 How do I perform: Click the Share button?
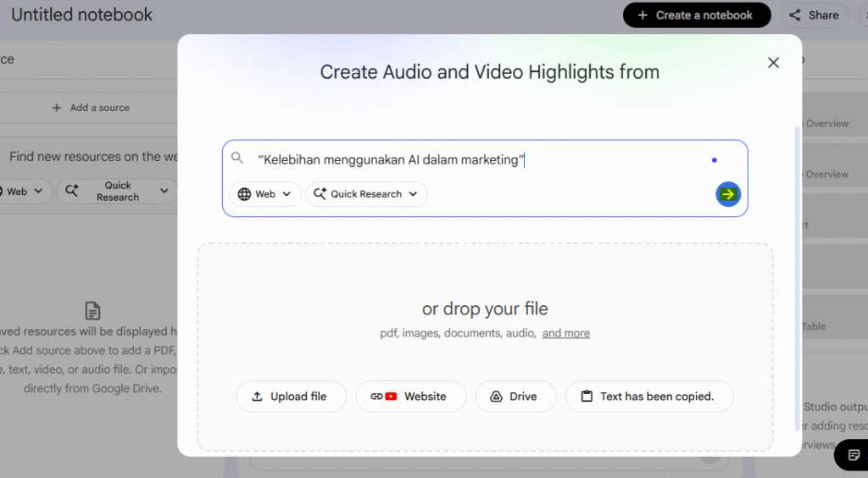click(814, 15)
